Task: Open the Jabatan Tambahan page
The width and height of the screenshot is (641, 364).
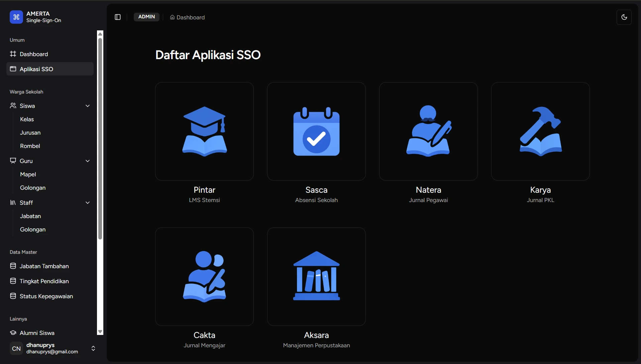Action: (x=44, y=266)
